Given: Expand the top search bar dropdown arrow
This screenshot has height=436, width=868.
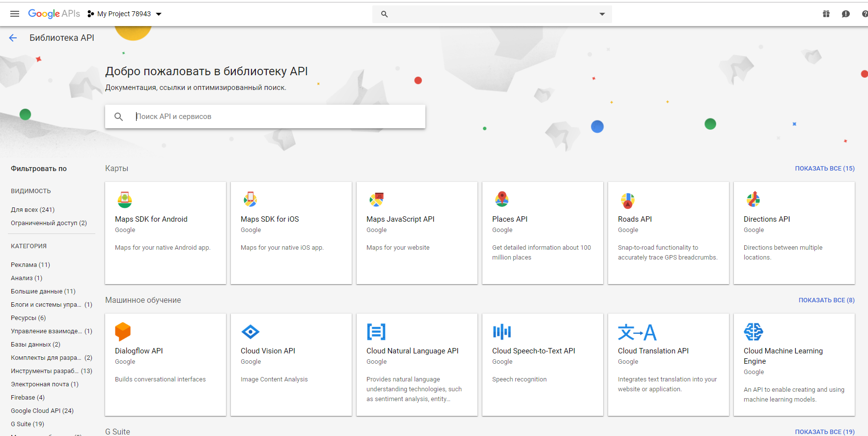Looking at the screenshot, I should click(x=602, y=14).
